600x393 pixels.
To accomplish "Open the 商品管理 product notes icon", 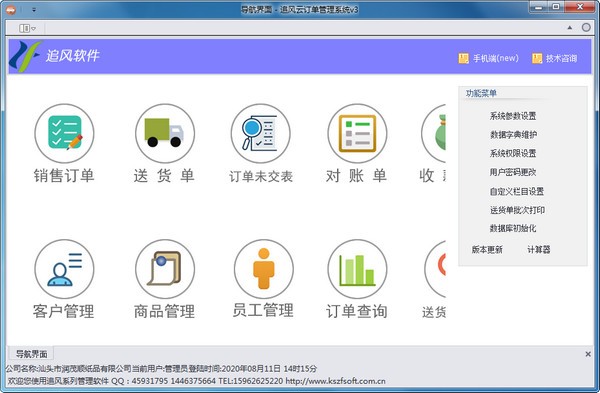I will [165, 269].
